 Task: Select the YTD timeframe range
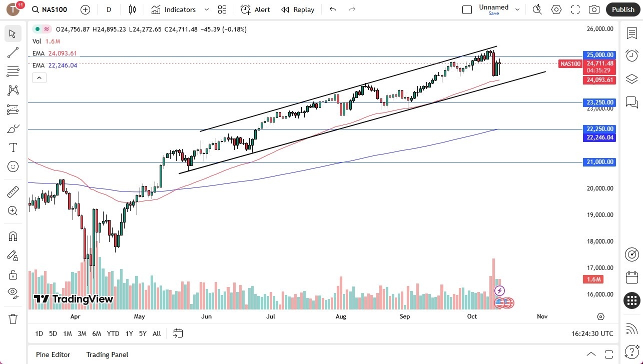tap(113, 333)
